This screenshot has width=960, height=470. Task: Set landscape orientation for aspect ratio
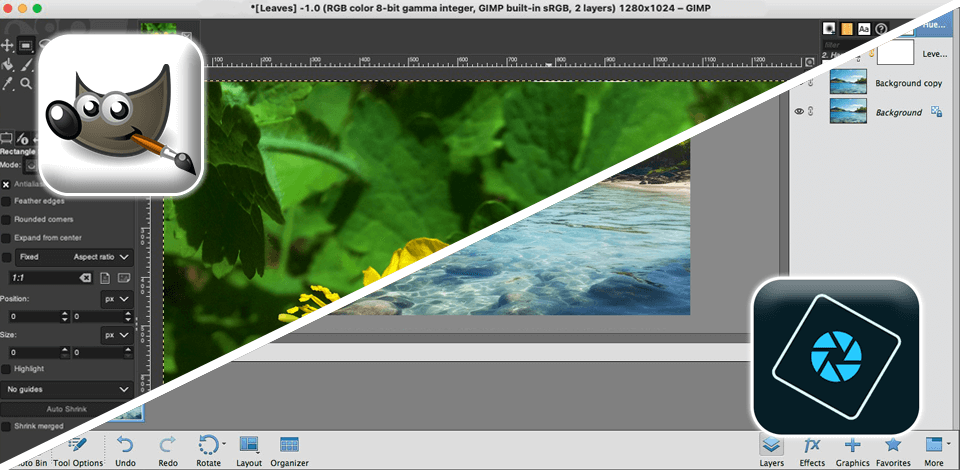123,278
